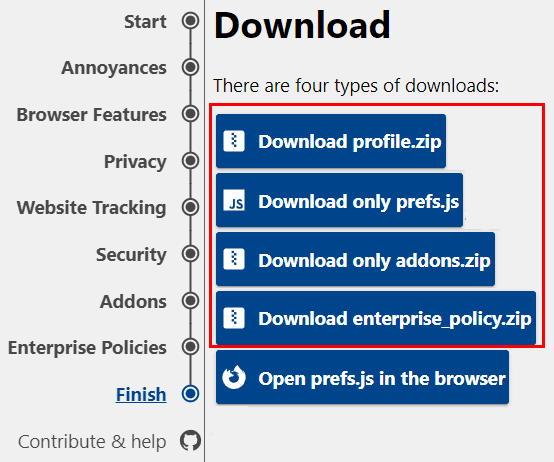Open prefs.js in the browser

[363, 377]
